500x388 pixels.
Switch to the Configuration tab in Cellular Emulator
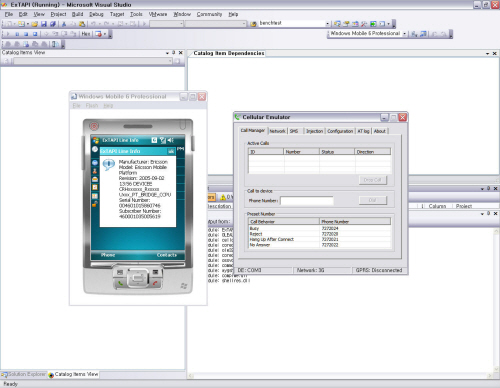tap(340, 131)
